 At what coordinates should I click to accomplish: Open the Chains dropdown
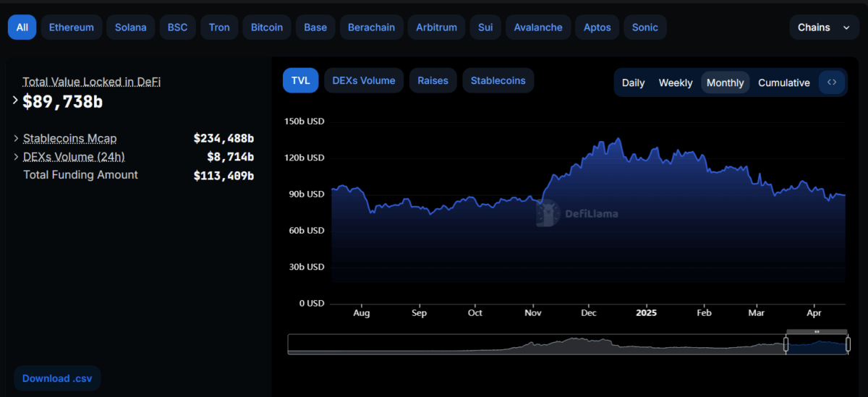pos(823,27)
